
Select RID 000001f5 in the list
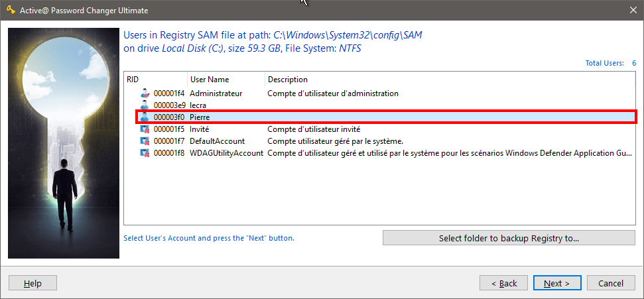pyautogui.click(x=169, y=129)
